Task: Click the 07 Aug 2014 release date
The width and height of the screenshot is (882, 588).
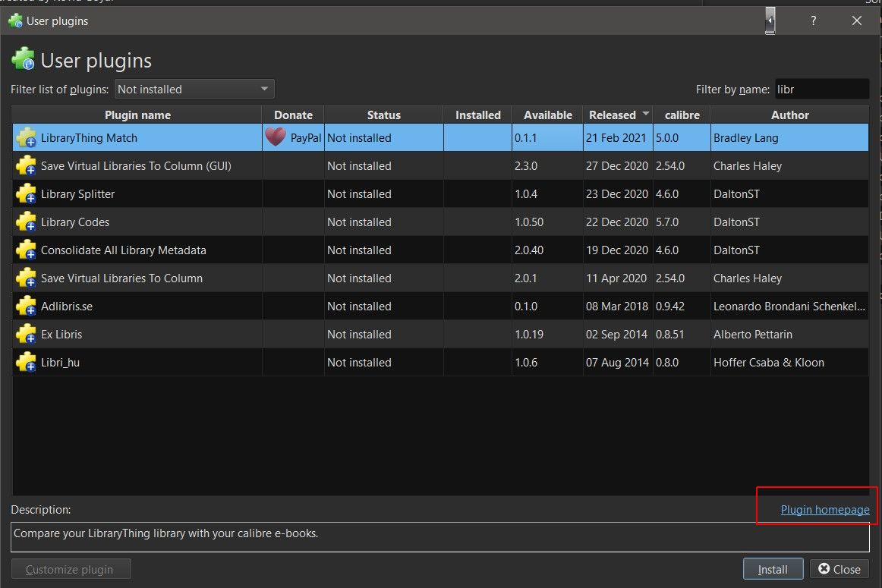Action: click(617, 363)
